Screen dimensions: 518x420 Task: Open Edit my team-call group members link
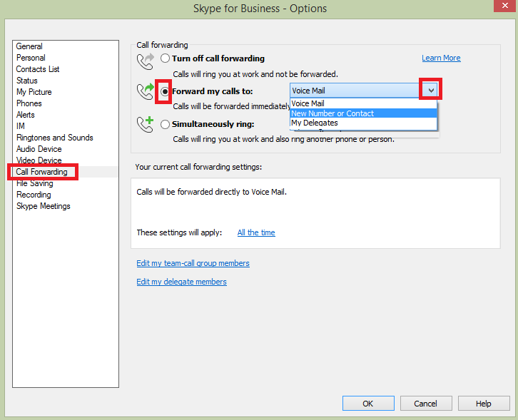pyautogui.click(x=193, y=263)
